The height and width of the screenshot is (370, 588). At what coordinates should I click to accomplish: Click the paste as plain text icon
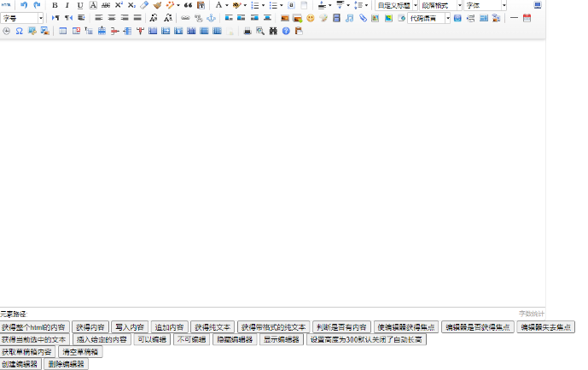(201, 5)
